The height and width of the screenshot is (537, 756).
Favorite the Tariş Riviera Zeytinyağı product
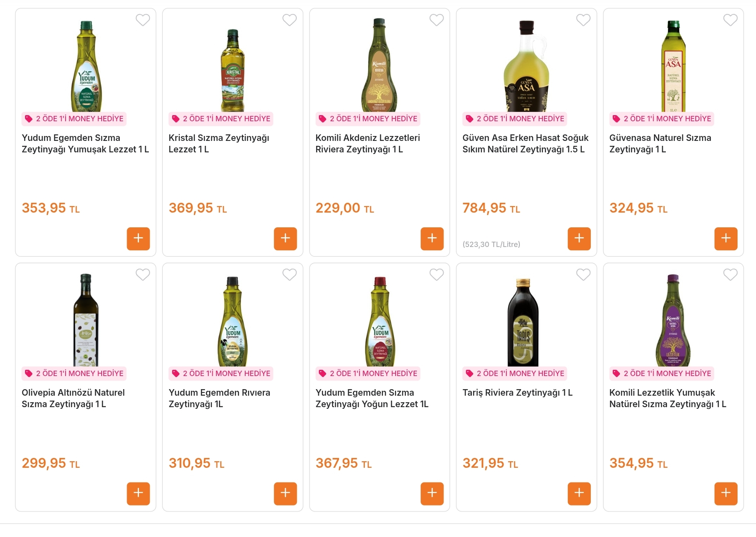583,275
